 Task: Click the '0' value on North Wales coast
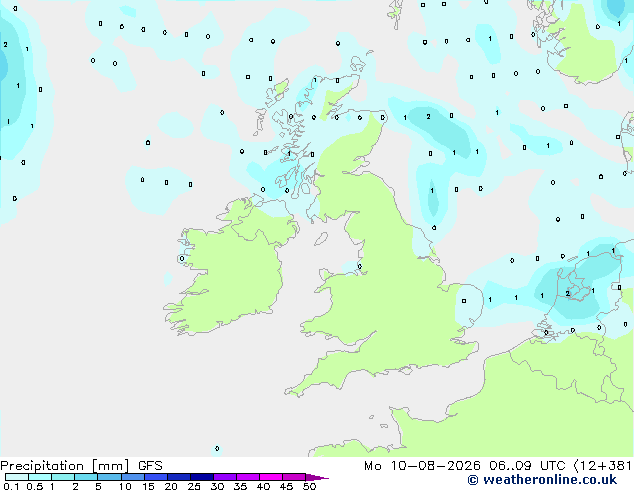tap(359, 266)
